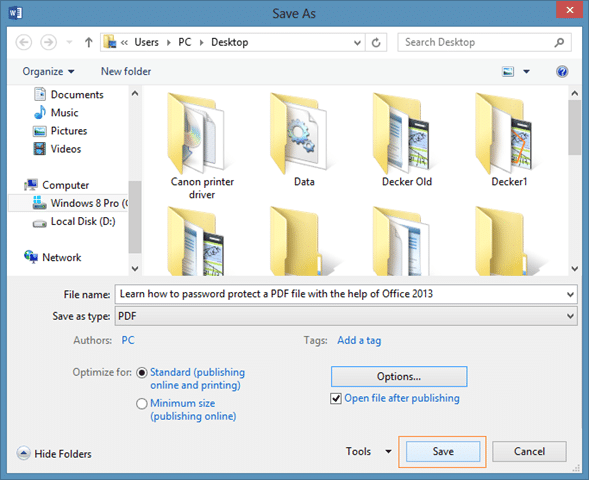Select Computer in the navigation pane
The width and height of the screenshot is (589, 480).
(57, 185)
